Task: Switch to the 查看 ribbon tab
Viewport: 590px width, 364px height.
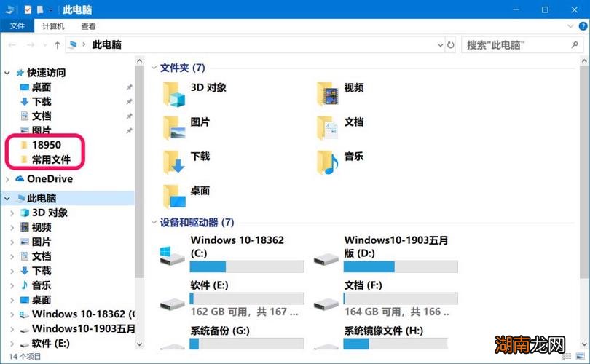Action: tap(88, 26)
